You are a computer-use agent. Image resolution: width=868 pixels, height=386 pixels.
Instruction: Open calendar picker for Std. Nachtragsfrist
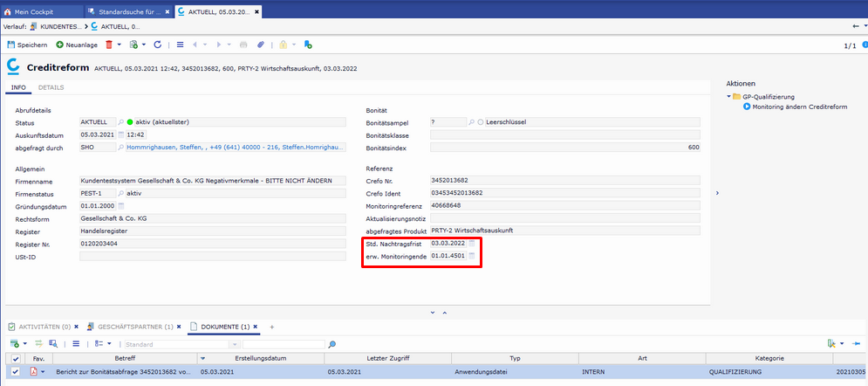coord(472,243)
